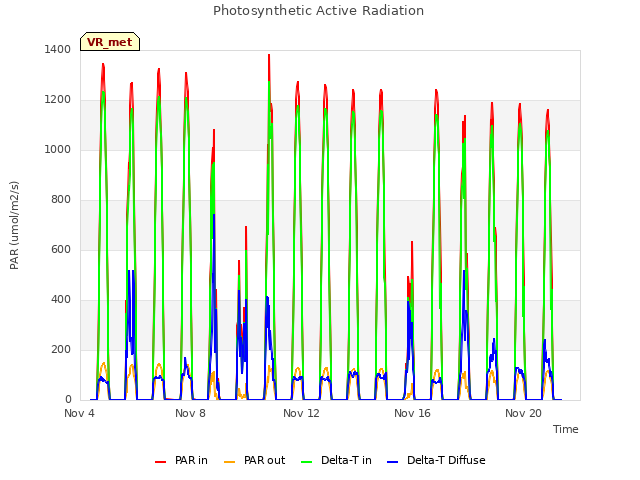
Task: Click the orange PAR out legend swatch
Action: [230, 462]
